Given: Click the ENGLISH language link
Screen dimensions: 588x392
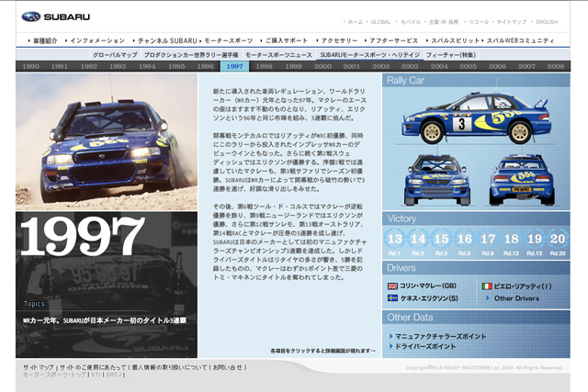Looking at the screenshot, I should point(547,21).
